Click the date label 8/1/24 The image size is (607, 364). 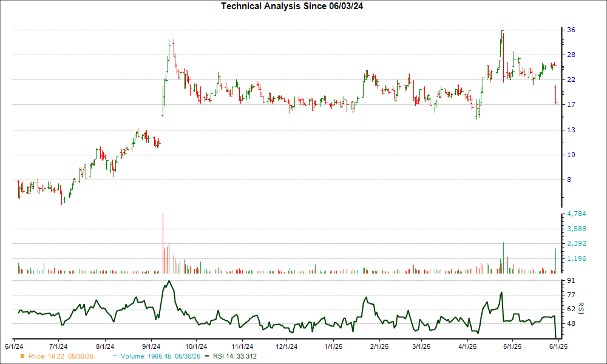coord(105,346)
